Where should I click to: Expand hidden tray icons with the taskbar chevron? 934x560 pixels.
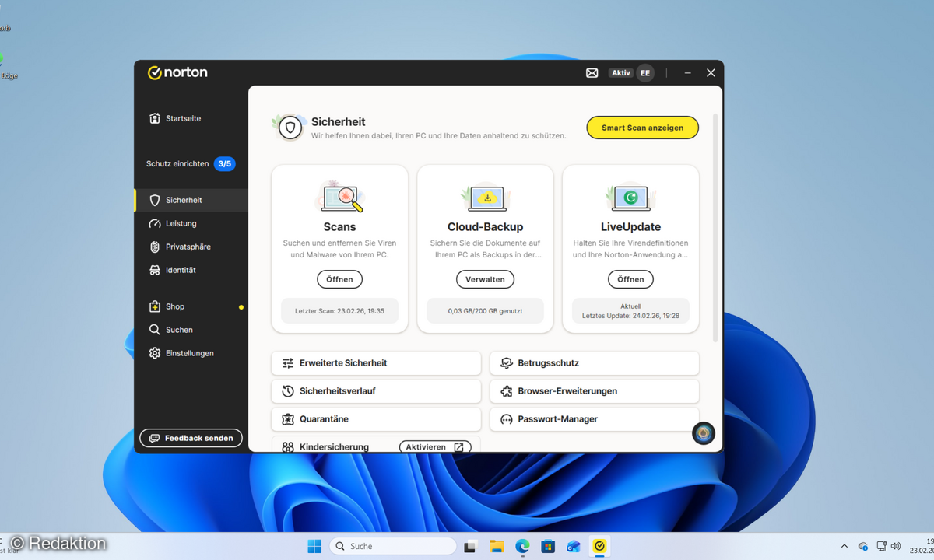pyautogui.click(x=844, y=545)
